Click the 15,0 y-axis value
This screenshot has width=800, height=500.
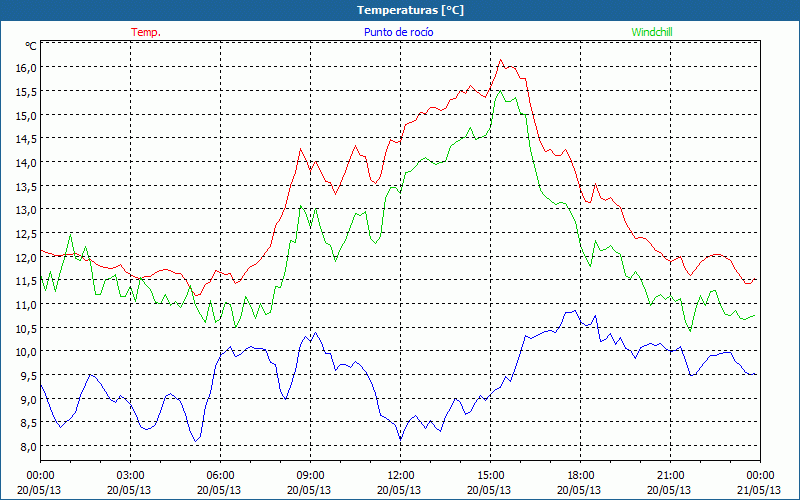click(25, 115)
